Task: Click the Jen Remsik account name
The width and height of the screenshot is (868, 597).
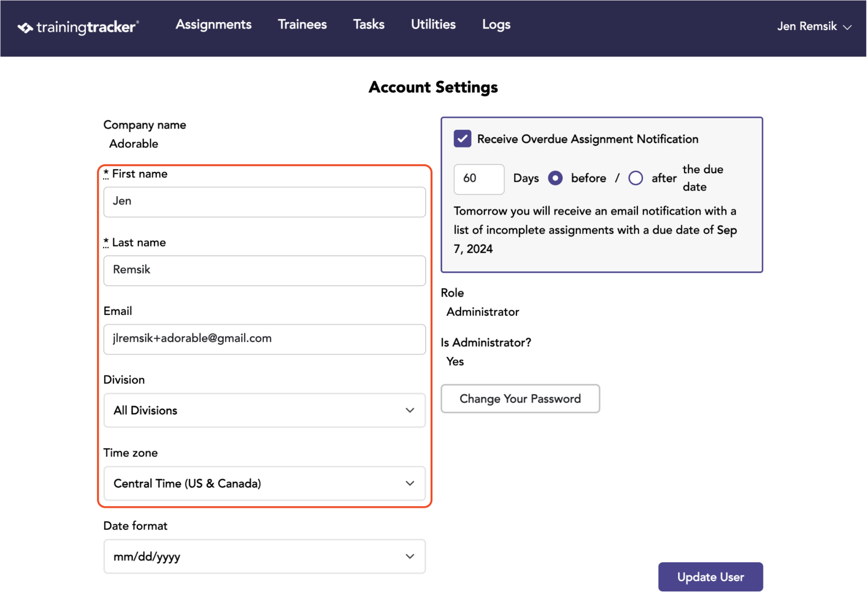Action: [x=807, y=26]
